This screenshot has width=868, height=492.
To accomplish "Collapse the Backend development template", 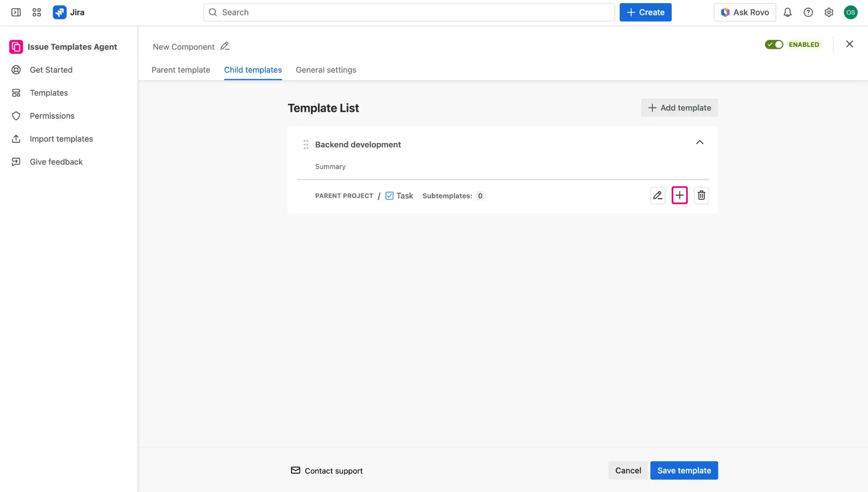I will pyautogui.click(x=699, y=142).
